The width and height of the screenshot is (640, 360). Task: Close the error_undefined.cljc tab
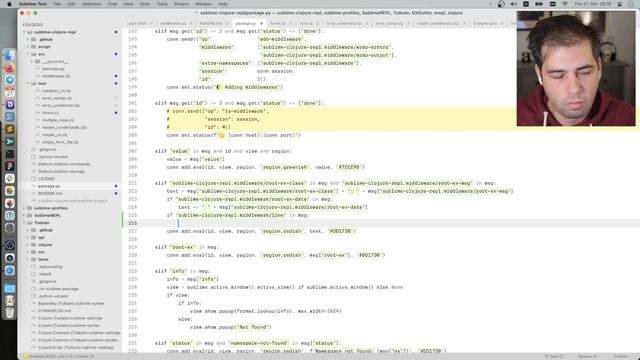point(367,23)
